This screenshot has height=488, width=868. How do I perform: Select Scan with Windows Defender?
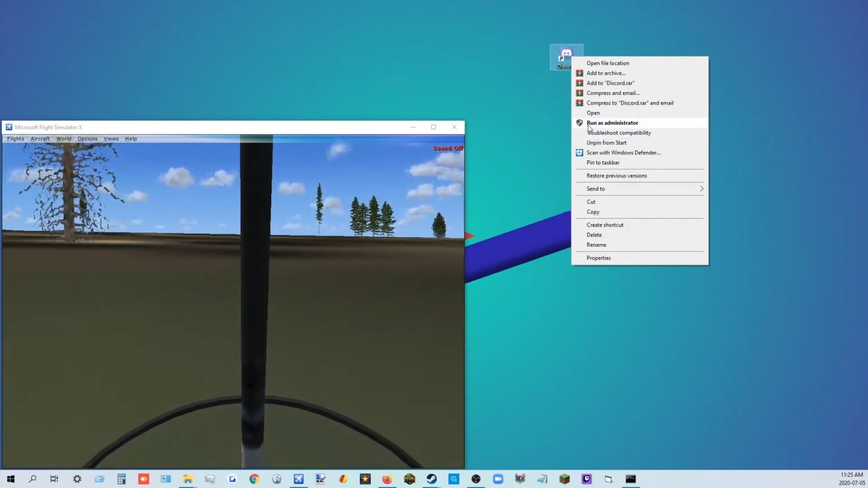point(623,152)
